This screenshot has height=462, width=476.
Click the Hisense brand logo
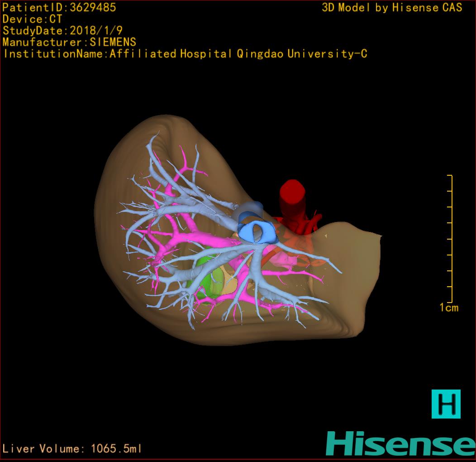400,443
